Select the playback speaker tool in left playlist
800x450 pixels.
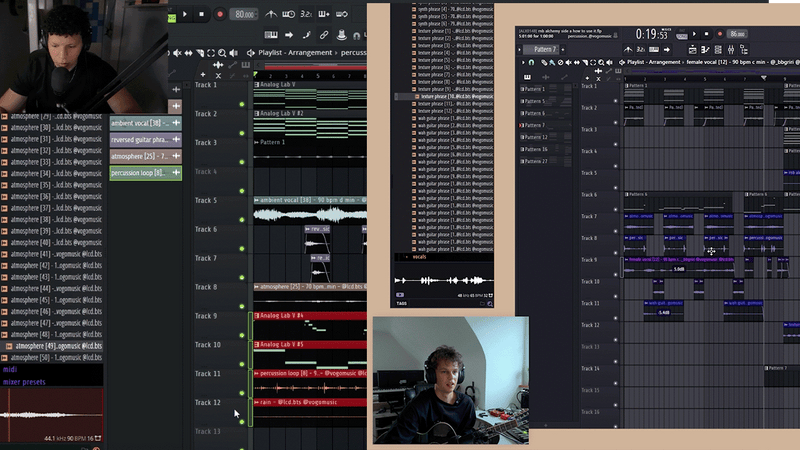(x=234, y=53)
